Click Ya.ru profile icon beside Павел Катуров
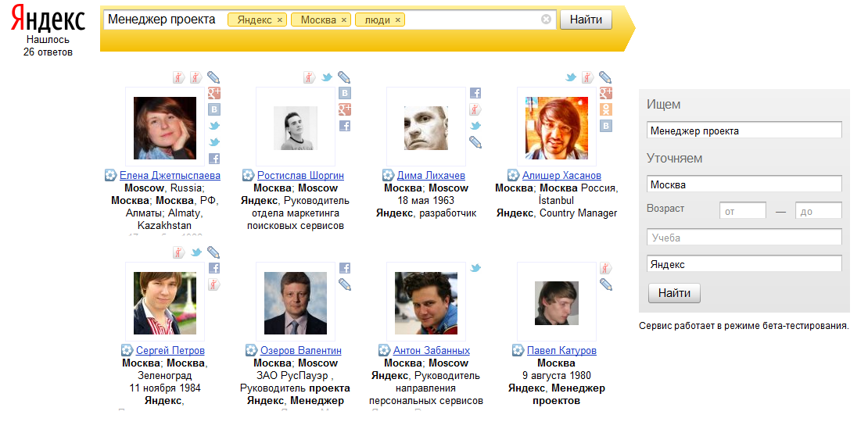 click(606, 268)
